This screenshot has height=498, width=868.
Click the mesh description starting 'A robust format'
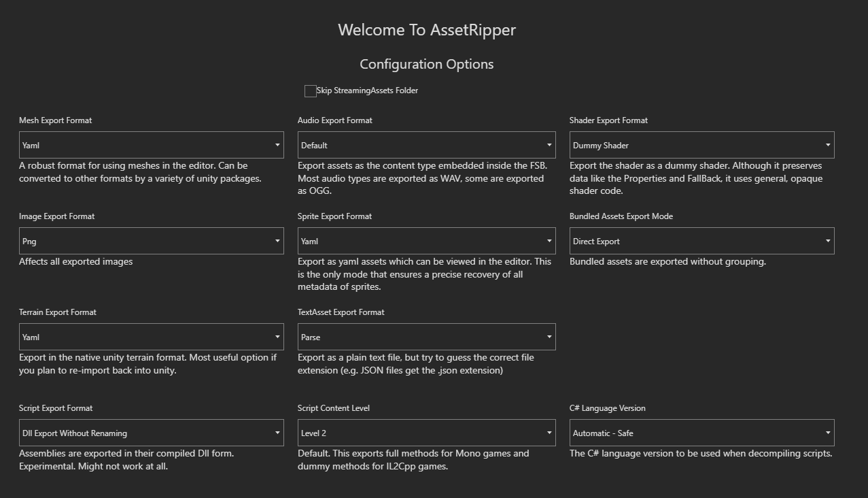(141, 172)
